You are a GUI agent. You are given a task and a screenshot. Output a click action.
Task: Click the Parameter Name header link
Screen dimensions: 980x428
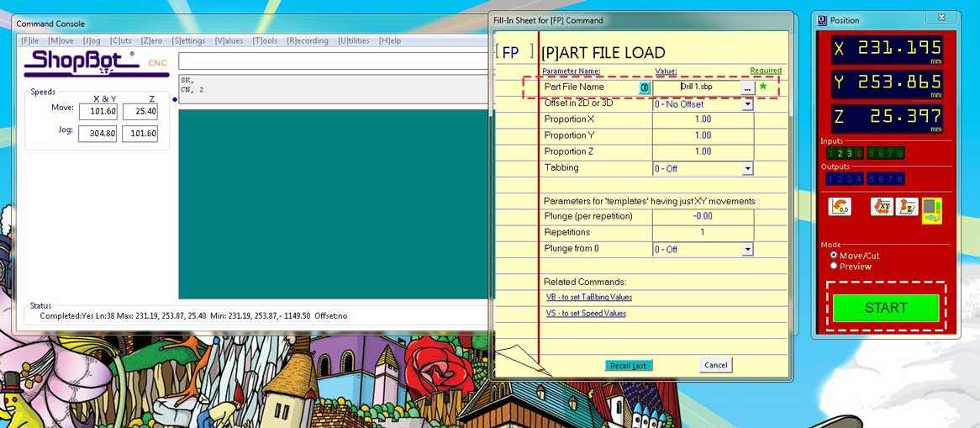tap(572, 71)
